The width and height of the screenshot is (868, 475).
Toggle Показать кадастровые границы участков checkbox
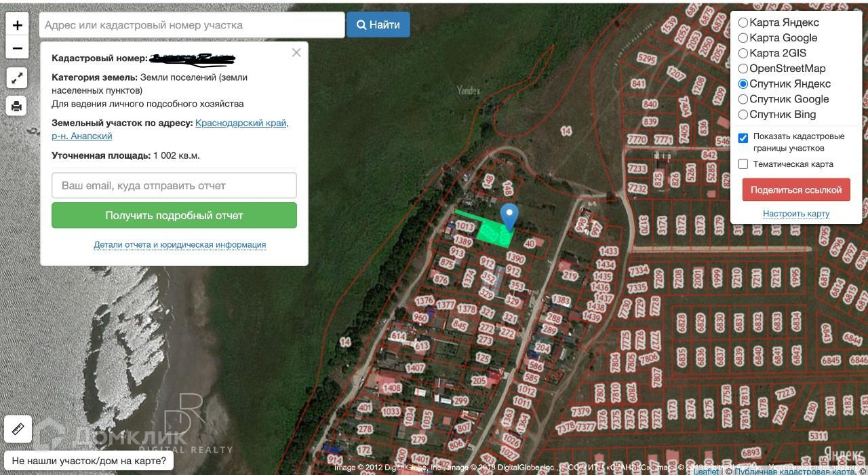[743, 138]
